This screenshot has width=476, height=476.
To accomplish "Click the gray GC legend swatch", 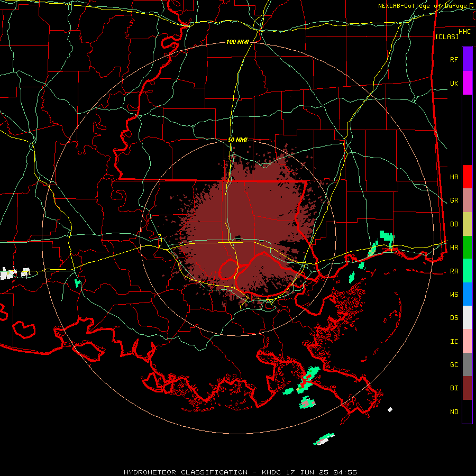I will 467,364.
